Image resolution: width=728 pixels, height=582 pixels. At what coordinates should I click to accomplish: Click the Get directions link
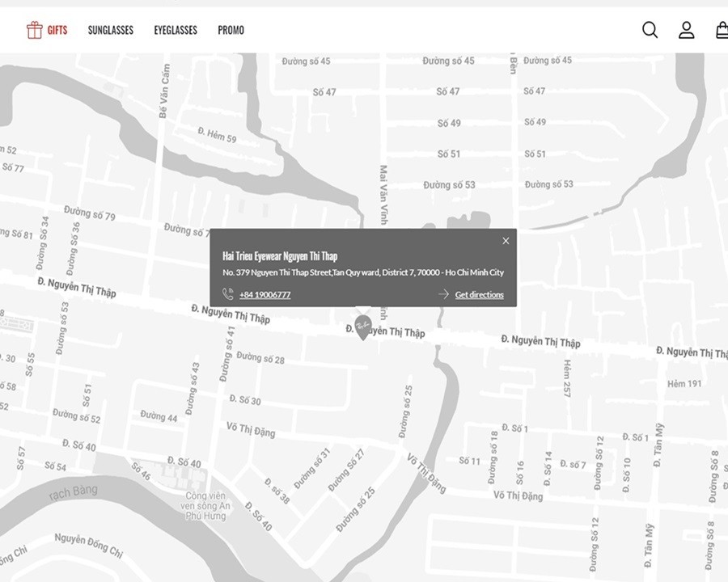click(479, 295)
